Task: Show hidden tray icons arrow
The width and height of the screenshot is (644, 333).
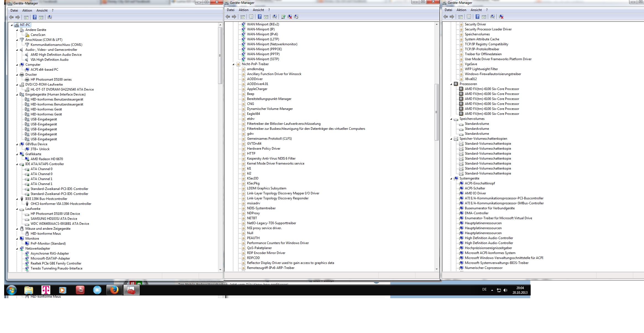Action: coord(492,290)
